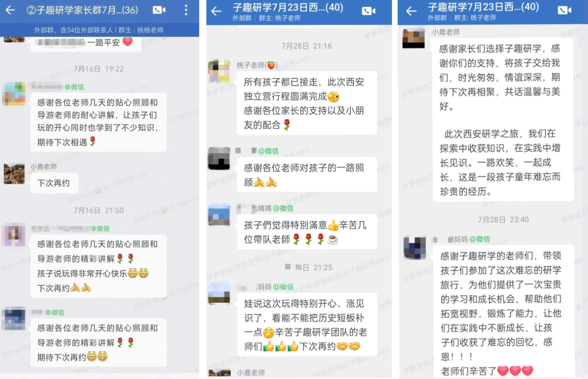Tap the 外部群 info banner in left chat

tap(99, 30)
